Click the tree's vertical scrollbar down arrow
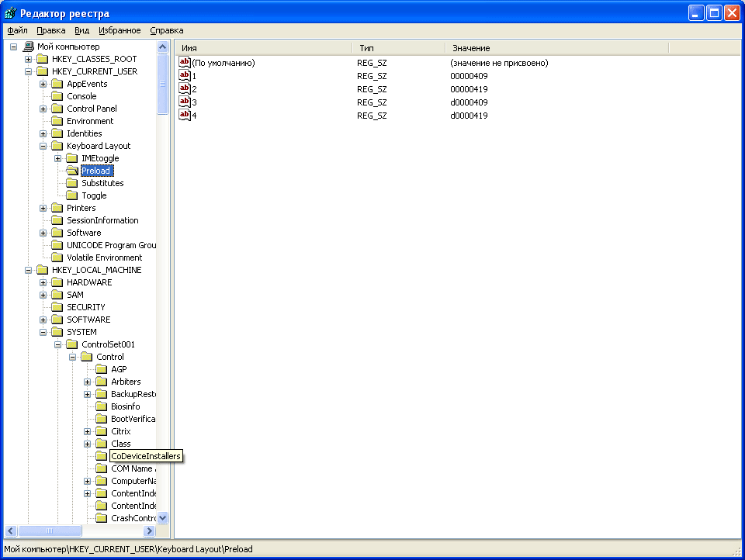 click(163, 517)
